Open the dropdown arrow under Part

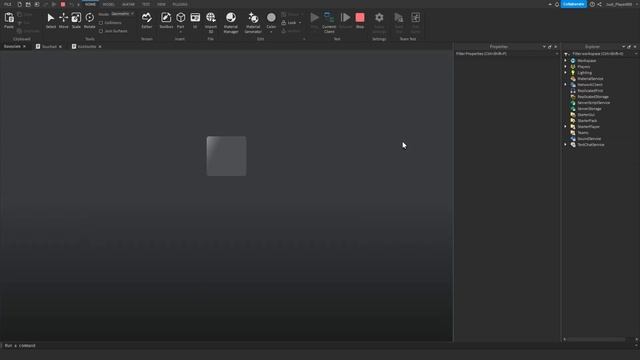tap(180, 31)
